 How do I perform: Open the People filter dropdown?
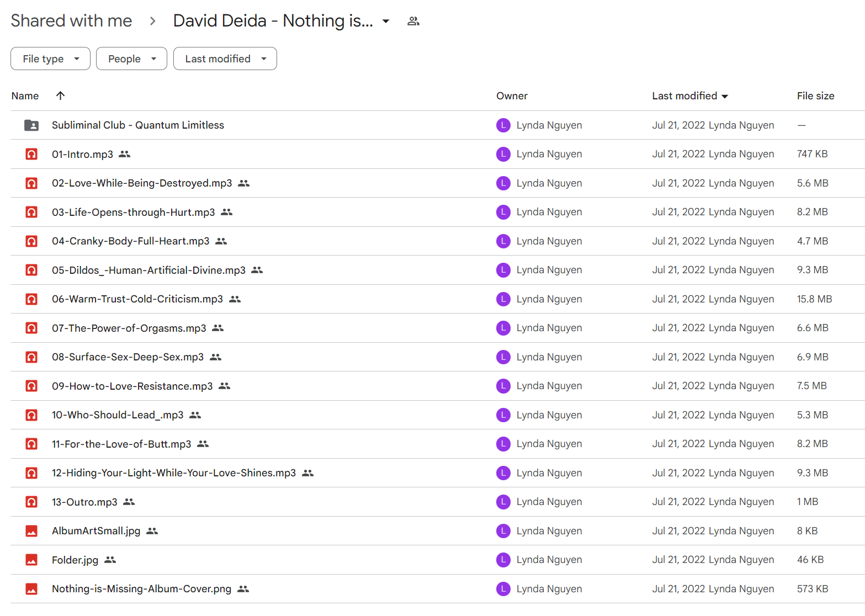tap(131, 59)
